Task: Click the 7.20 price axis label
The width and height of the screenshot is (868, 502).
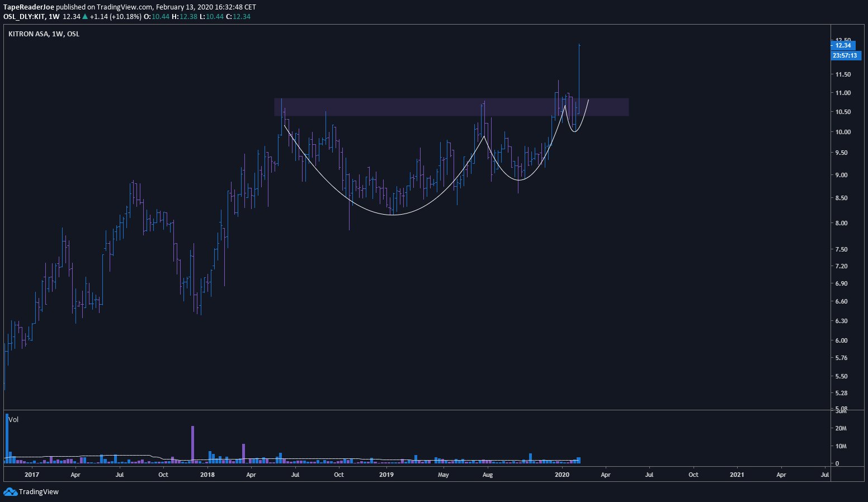Action: pos(841,266)
